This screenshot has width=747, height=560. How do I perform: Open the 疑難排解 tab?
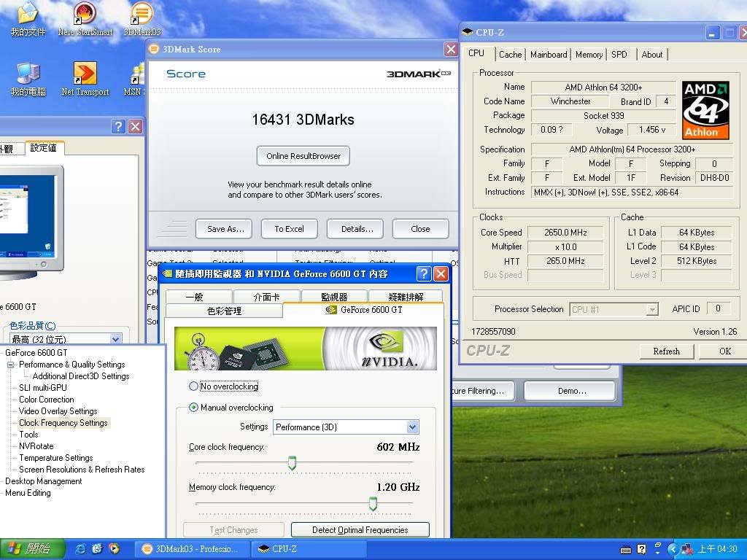point(406,297)
